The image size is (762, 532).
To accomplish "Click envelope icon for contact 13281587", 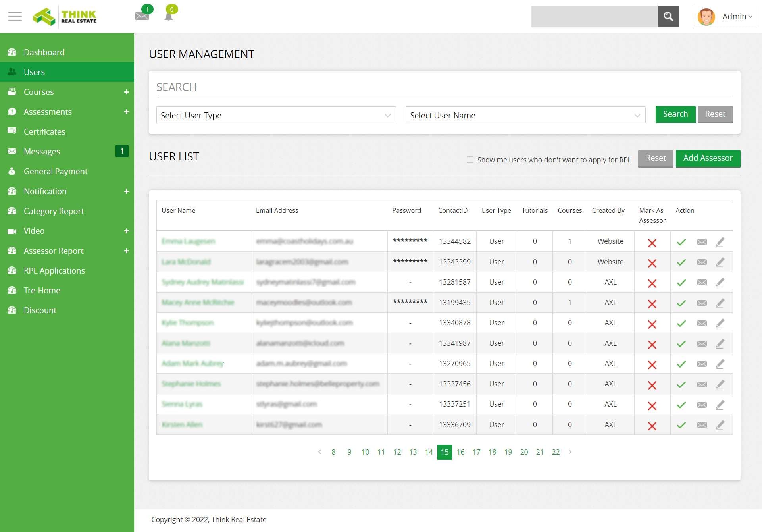I will click(x=702, y=283).
